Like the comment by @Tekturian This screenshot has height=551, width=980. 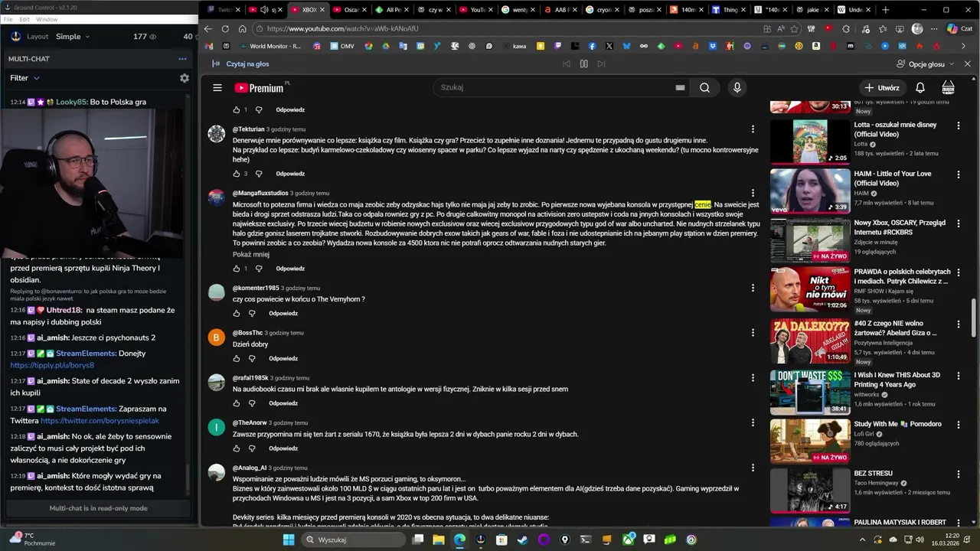[237, 174]
